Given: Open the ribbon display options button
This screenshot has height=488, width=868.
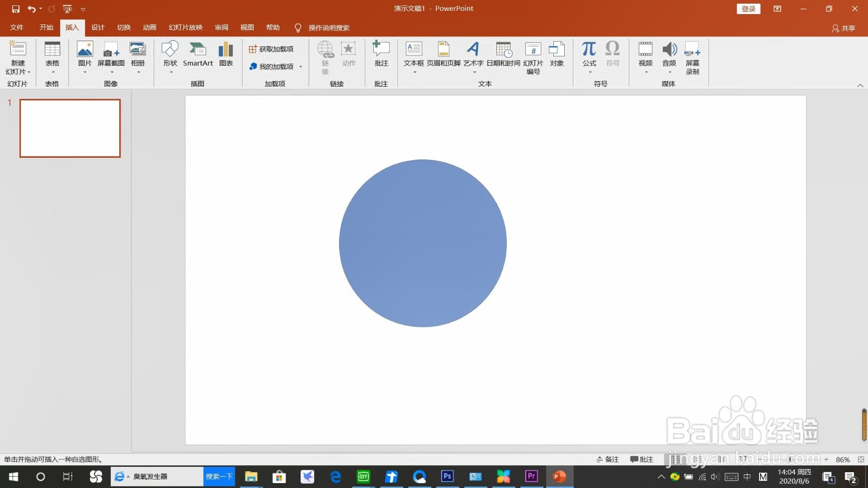Looking at the screenshot, I should (777, 9).
